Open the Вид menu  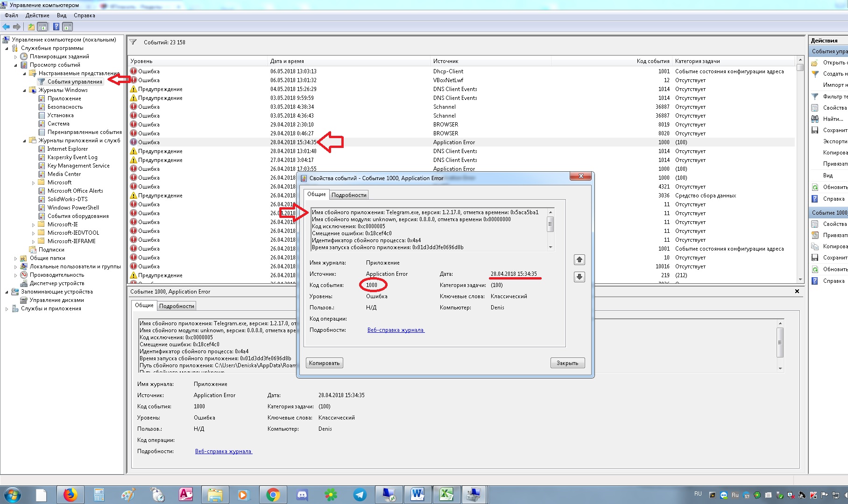tap(61, 15)
